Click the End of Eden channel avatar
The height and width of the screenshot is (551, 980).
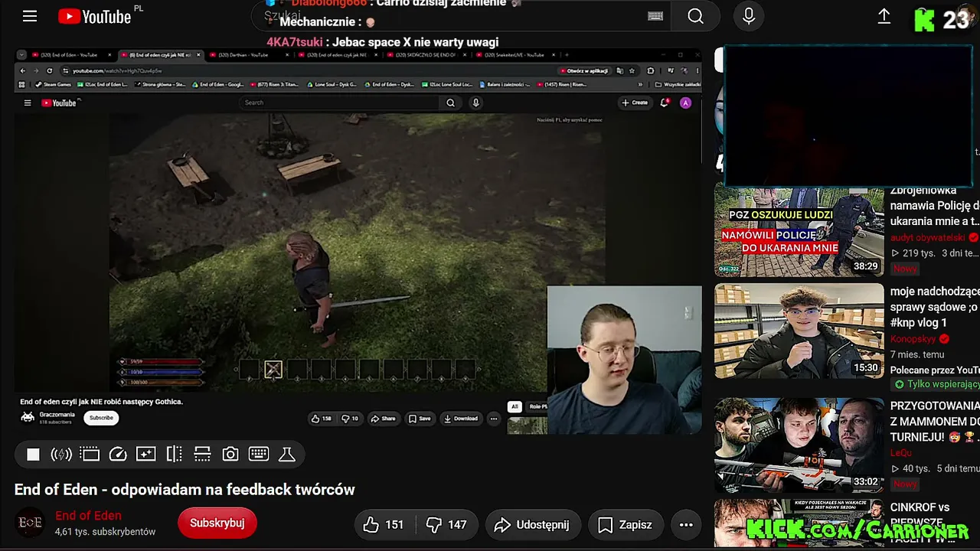pos(31,523)
